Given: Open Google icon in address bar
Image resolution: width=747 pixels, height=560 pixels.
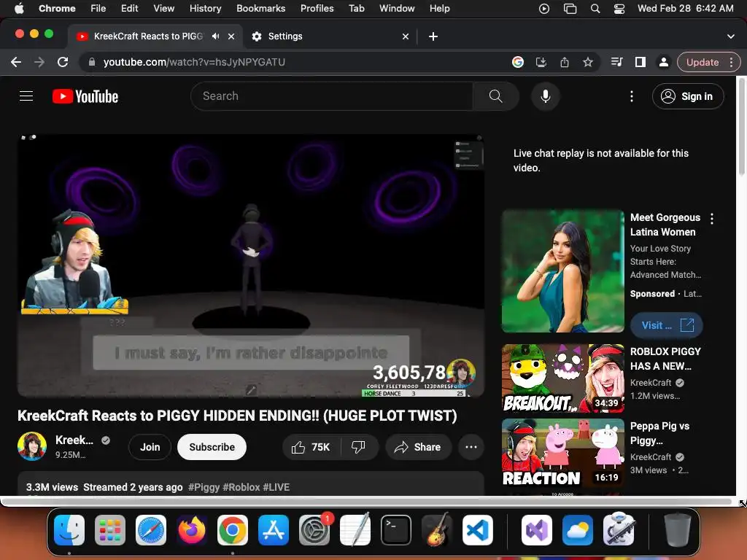Looking at the screenshot, I should [518, 62].
